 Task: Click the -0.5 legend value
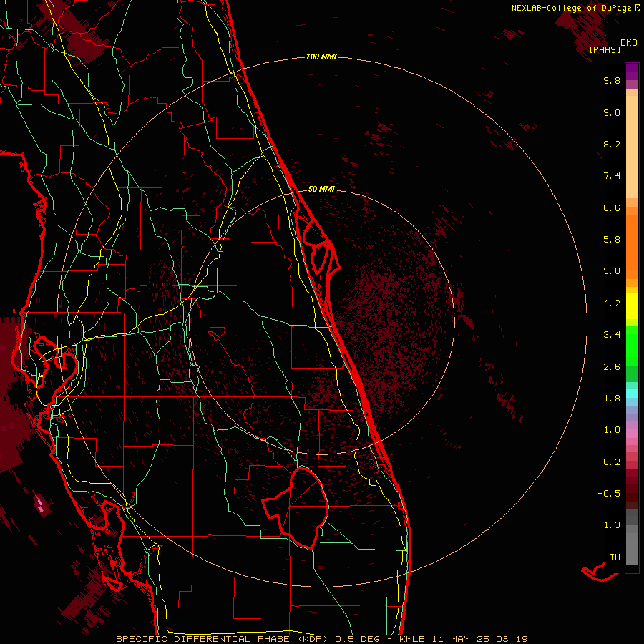tap(609, 494)
